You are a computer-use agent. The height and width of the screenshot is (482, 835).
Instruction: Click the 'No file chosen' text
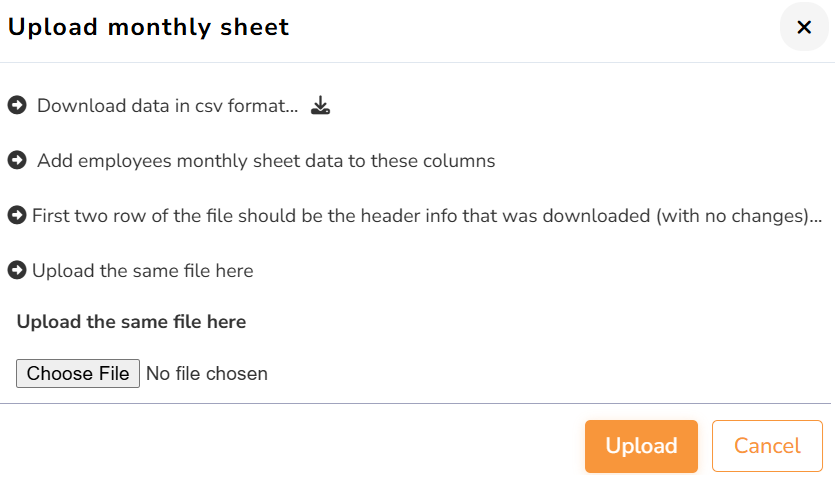coord(207,374)
